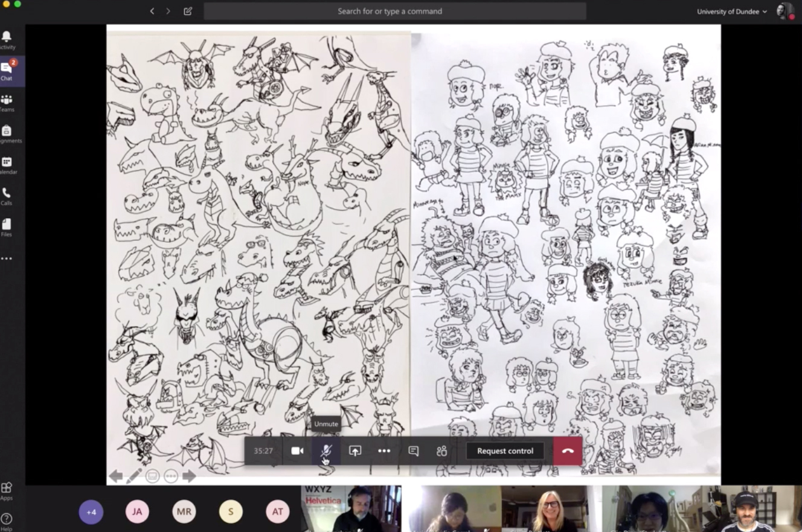
Task: Toggle the screen share control
Action: pyautogui.click(x=355, y=450)
